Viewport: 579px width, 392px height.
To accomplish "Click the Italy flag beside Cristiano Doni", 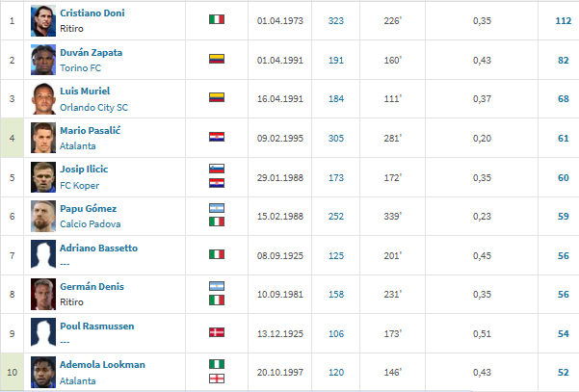I will point(217,19).
